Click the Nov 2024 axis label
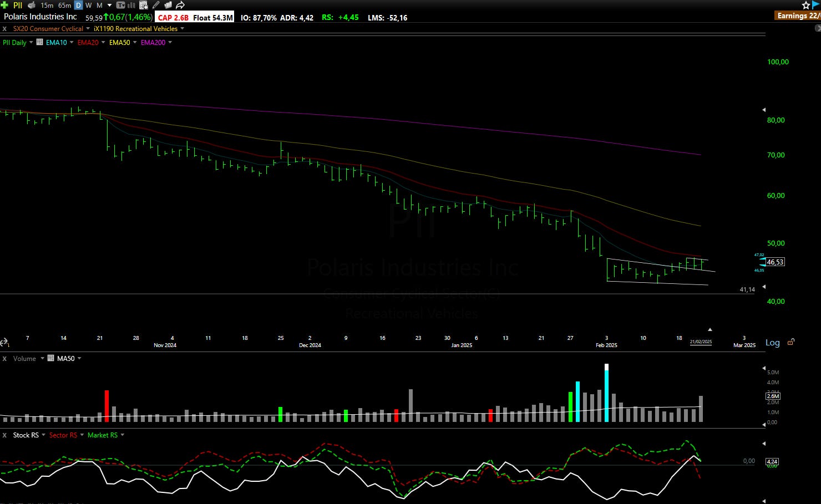 coord(165,345)
